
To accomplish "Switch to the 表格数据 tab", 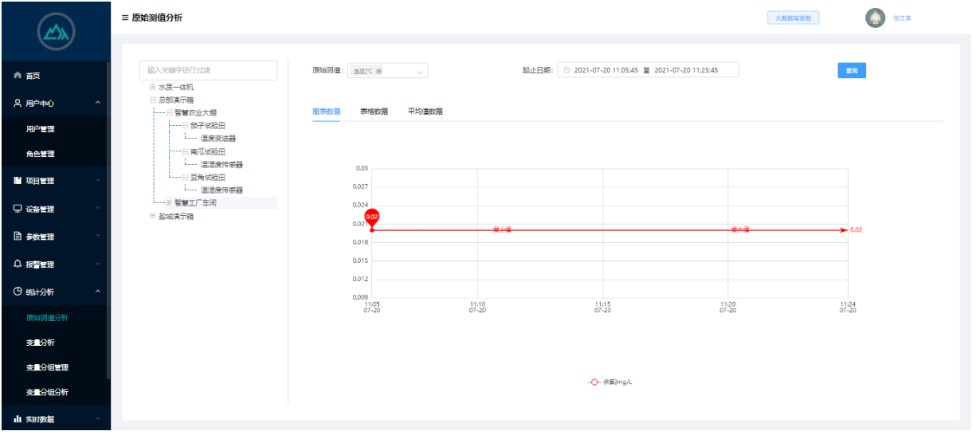I will [374, 112].
